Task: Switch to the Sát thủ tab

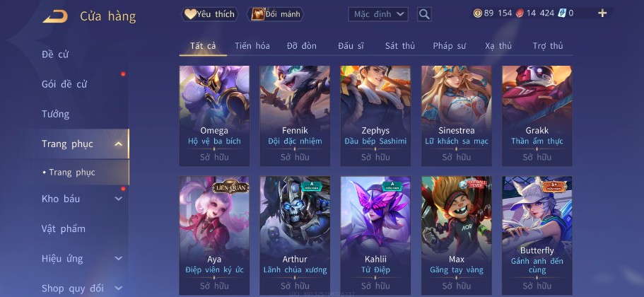Action: [x=399, y=46]
